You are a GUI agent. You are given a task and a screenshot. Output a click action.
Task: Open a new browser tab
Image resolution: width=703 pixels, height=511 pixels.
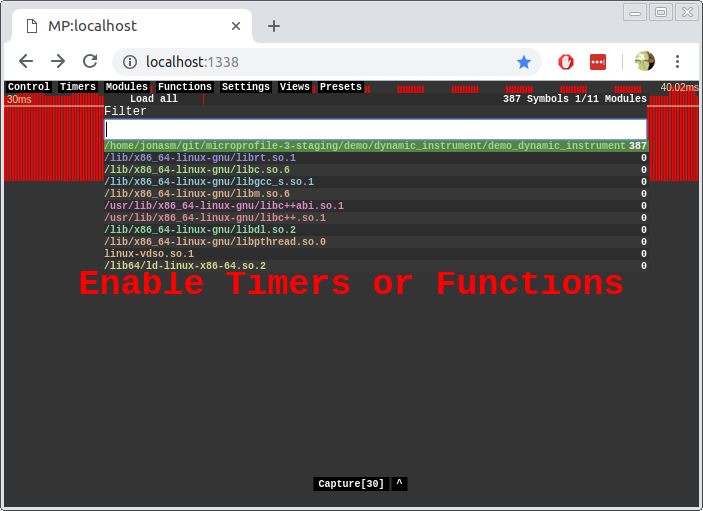click(274, 26)
